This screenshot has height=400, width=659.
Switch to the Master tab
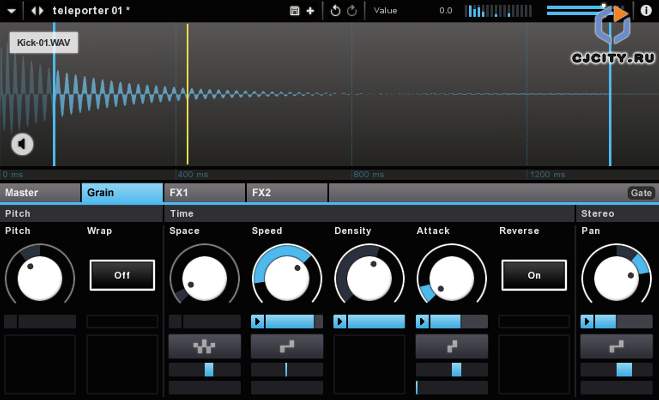[40, 193]
